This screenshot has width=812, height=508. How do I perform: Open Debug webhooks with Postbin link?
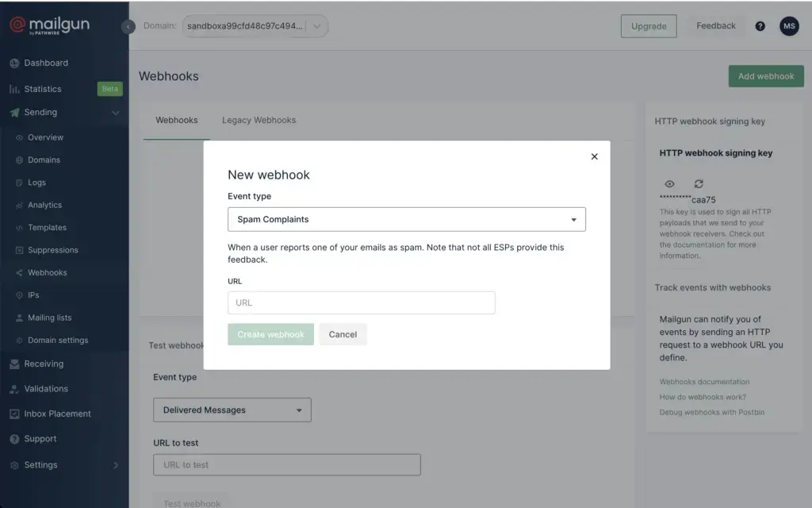[x=711, y=413]
